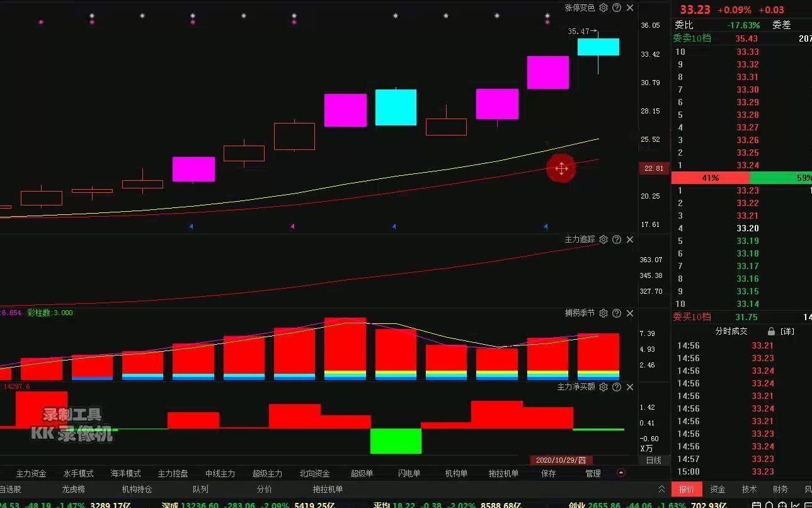Select the 超级单 indicator tab
The image size is (812, 508).
pos(362,473)
